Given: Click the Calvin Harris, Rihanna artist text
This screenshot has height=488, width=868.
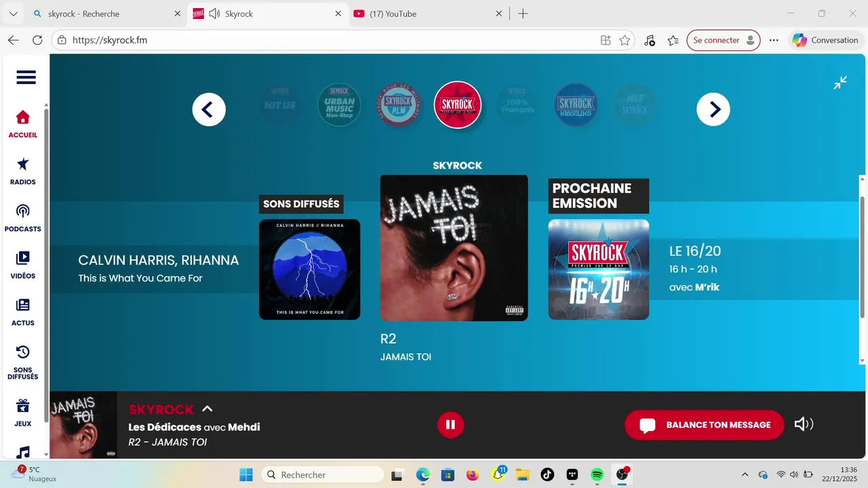Looking at the screenshot, I should (x=159, y=260).
